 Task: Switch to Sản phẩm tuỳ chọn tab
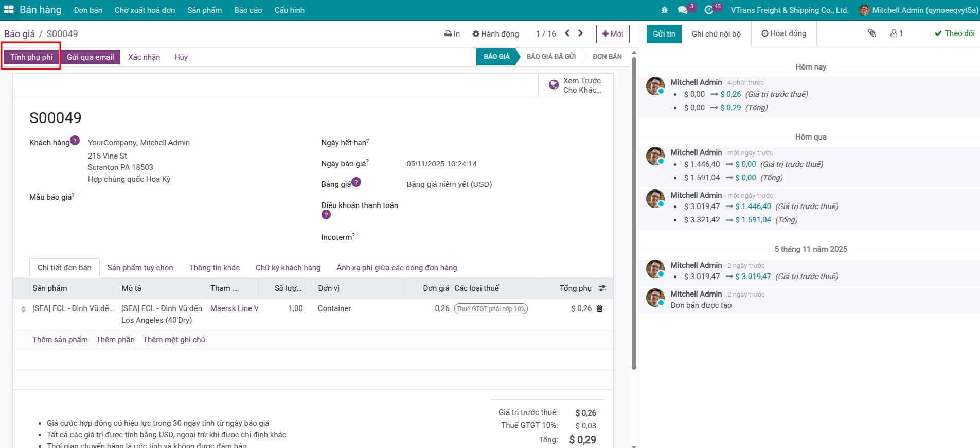tap(140, 268)
